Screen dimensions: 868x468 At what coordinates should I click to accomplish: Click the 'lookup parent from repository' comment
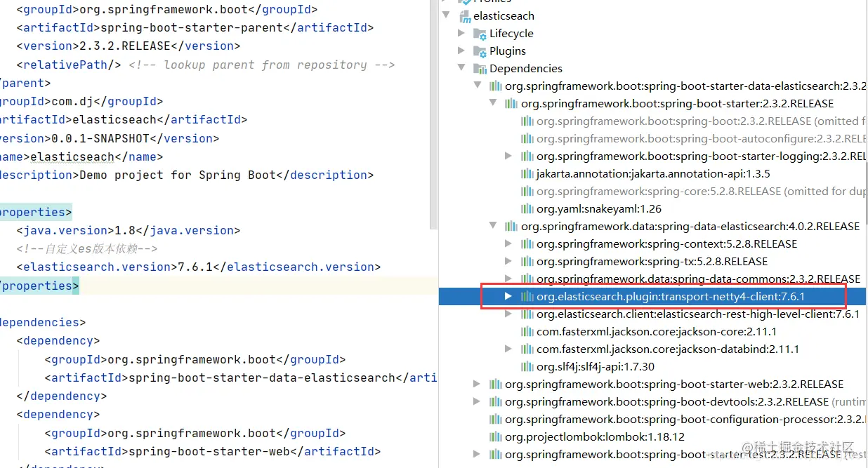(261, 65)
